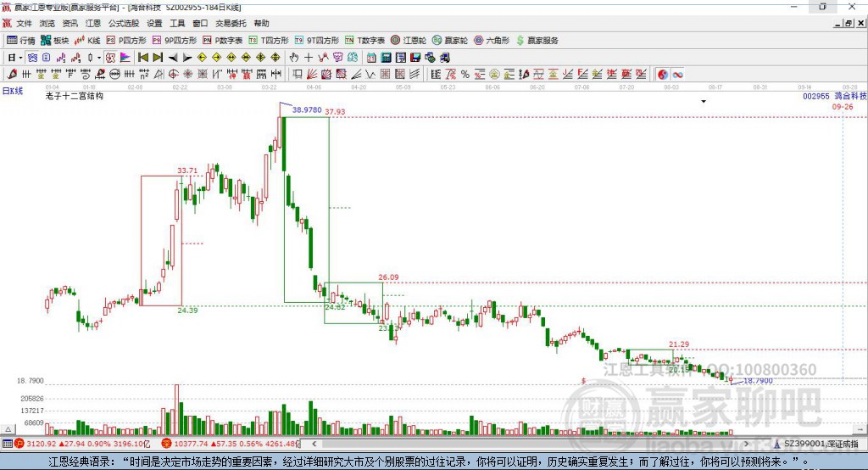
Task: Open the calculator icon
Action: click(386, 58)
